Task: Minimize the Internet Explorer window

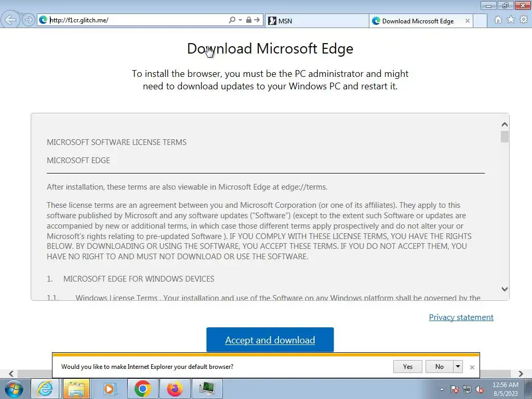Action: pyautogui.click(x=488, y=5)
